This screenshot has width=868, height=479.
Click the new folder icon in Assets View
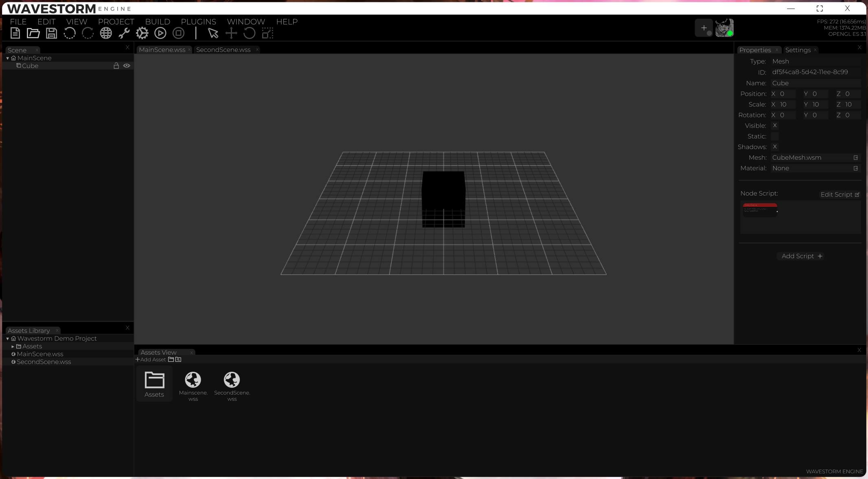(x=171, y=360)
